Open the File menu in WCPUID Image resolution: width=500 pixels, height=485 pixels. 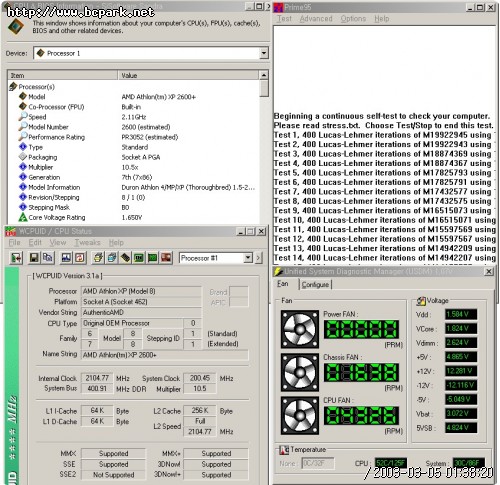[14, 242]
